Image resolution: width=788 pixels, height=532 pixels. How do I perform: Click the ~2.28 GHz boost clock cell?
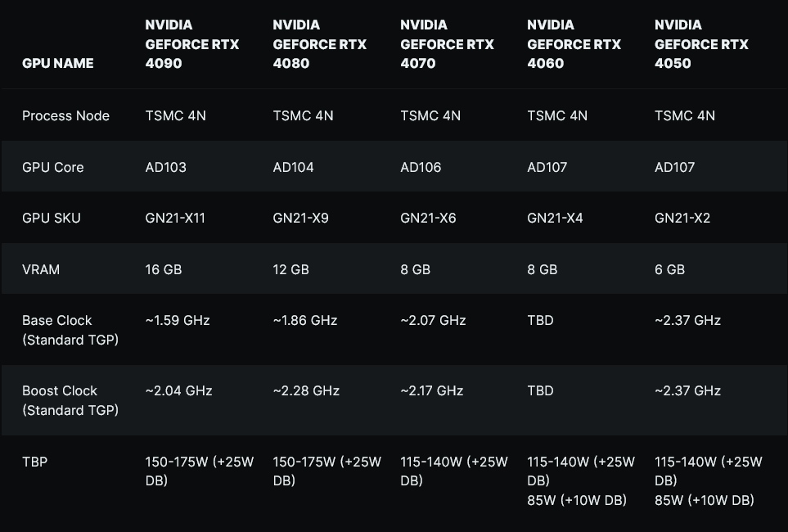click(306, 390)
